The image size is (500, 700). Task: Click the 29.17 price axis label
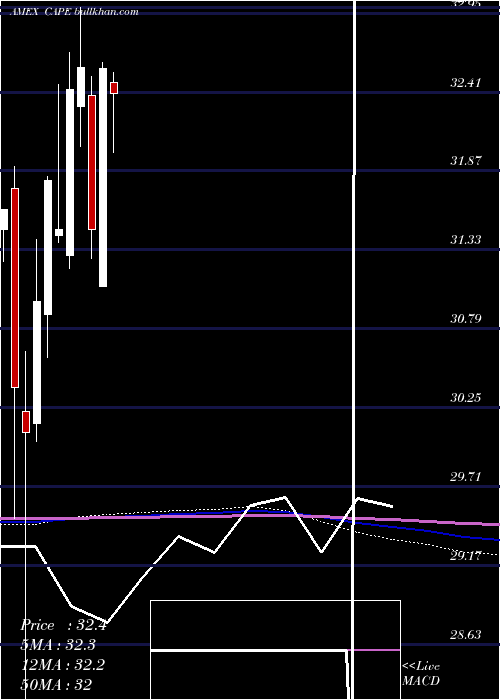(x=466, y=556)
